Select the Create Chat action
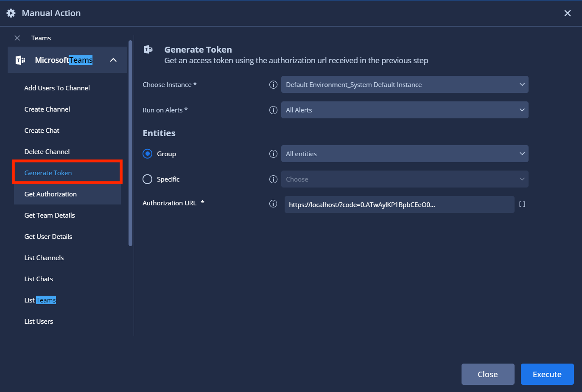Screen dimensions: 582x392 click(x=42, y=130)
